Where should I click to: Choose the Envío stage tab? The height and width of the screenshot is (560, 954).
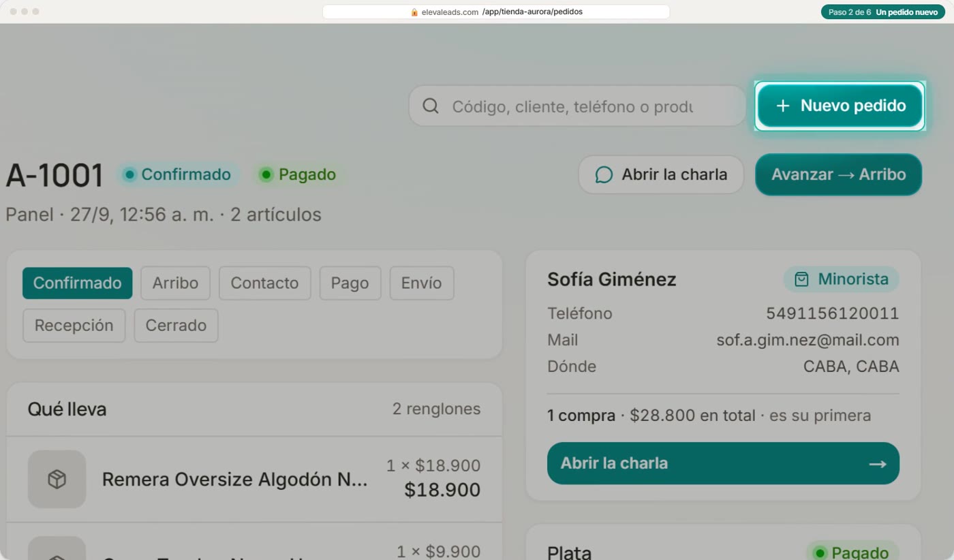(421, 283)
